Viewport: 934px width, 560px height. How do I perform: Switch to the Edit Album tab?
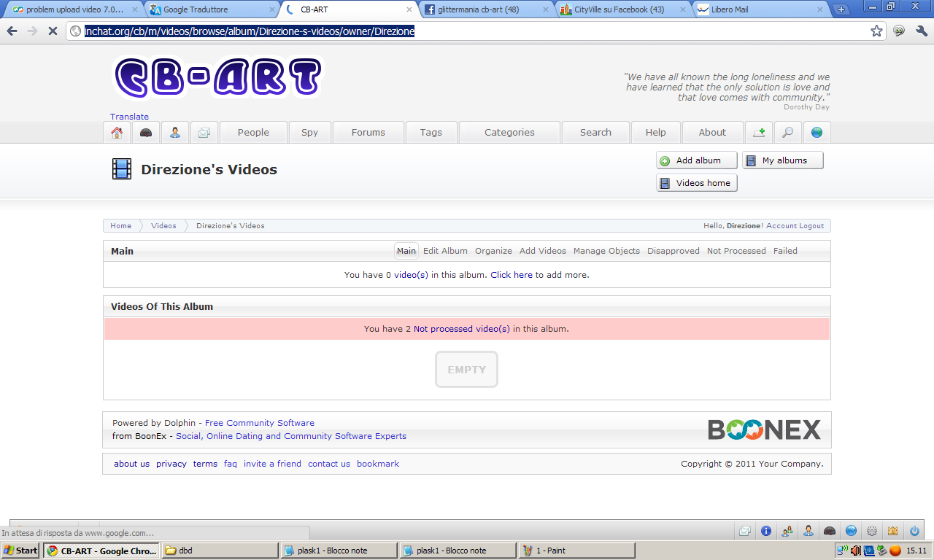pyautogui.click(x=445, y=251)
